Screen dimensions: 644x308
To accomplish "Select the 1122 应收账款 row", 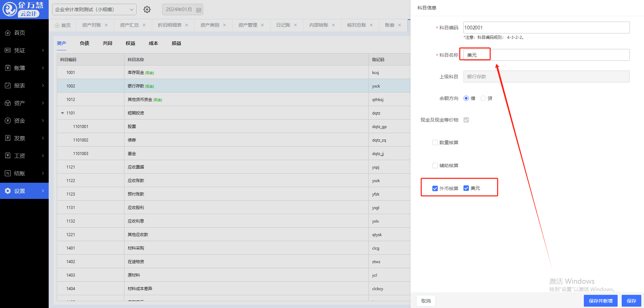I will coord(234,180).
